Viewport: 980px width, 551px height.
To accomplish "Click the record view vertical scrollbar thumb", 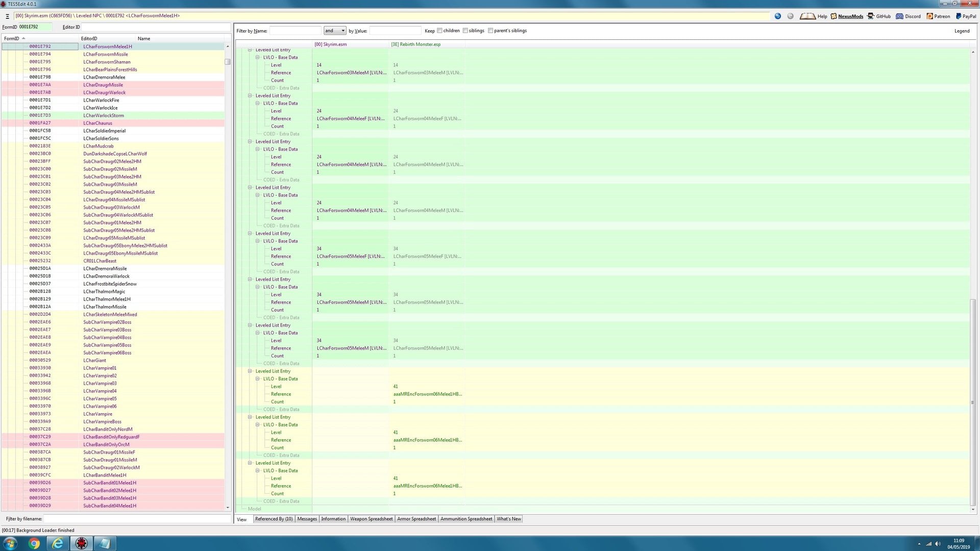I will [973, 402].
